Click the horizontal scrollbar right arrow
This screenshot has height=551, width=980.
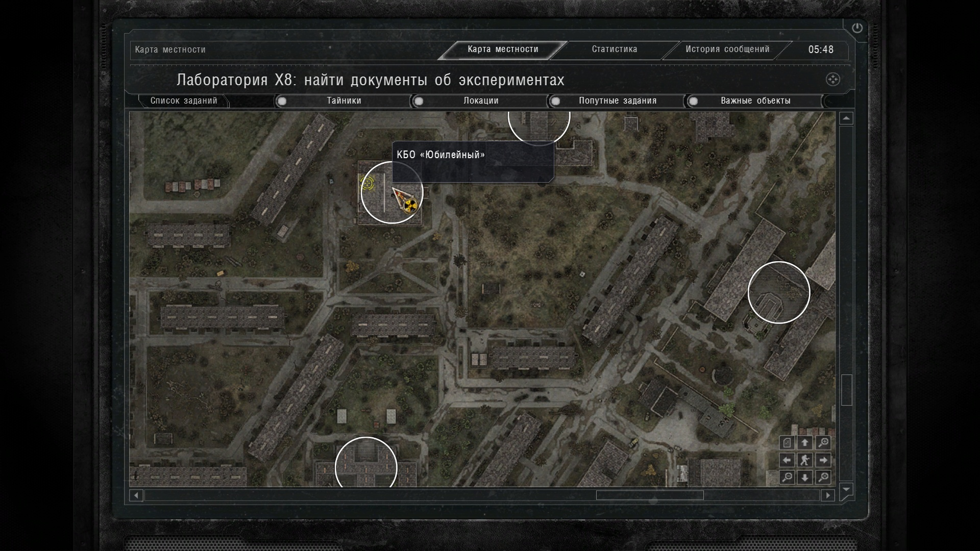827,495
